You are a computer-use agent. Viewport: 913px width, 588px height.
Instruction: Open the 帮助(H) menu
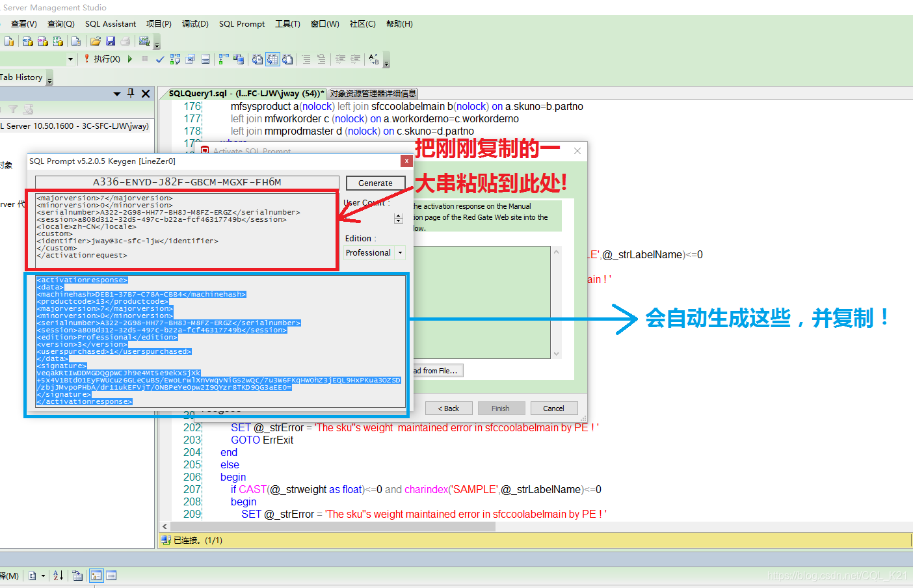tap(399, 24)
